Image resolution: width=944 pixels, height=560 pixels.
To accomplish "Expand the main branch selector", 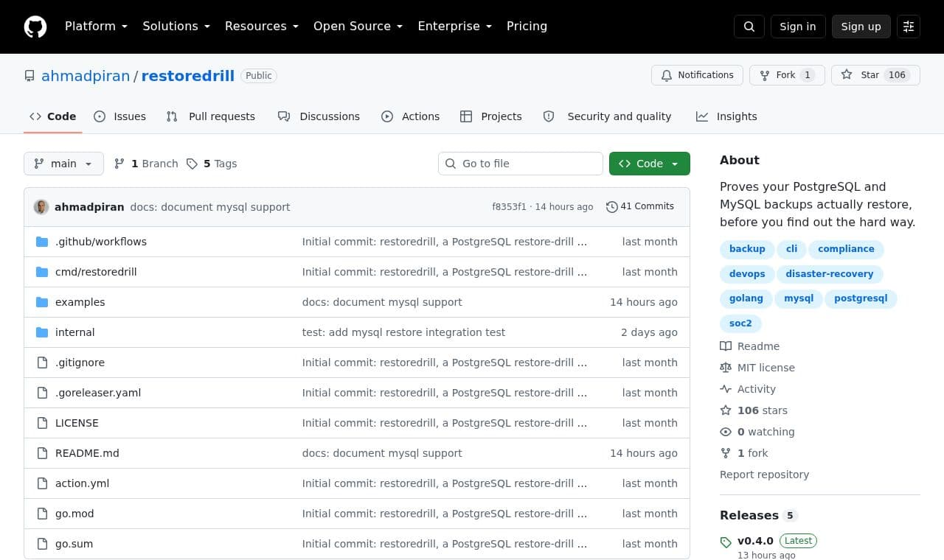I will pos(63,164).
